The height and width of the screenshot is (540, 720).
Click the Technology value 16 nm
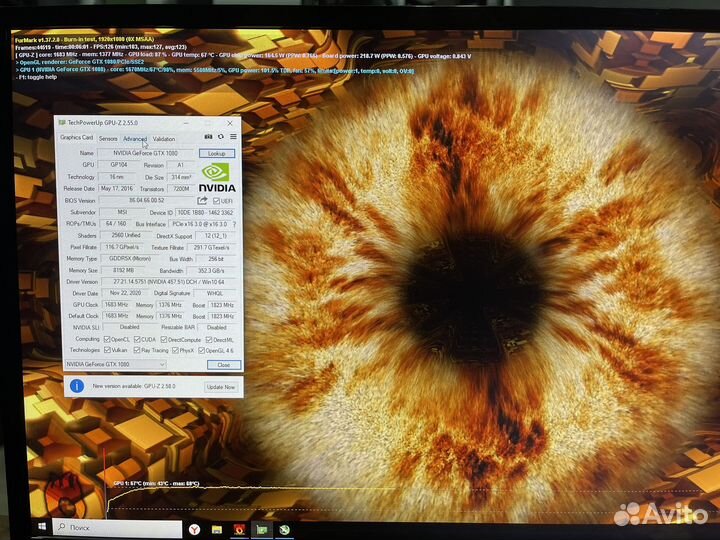[117, 176]
